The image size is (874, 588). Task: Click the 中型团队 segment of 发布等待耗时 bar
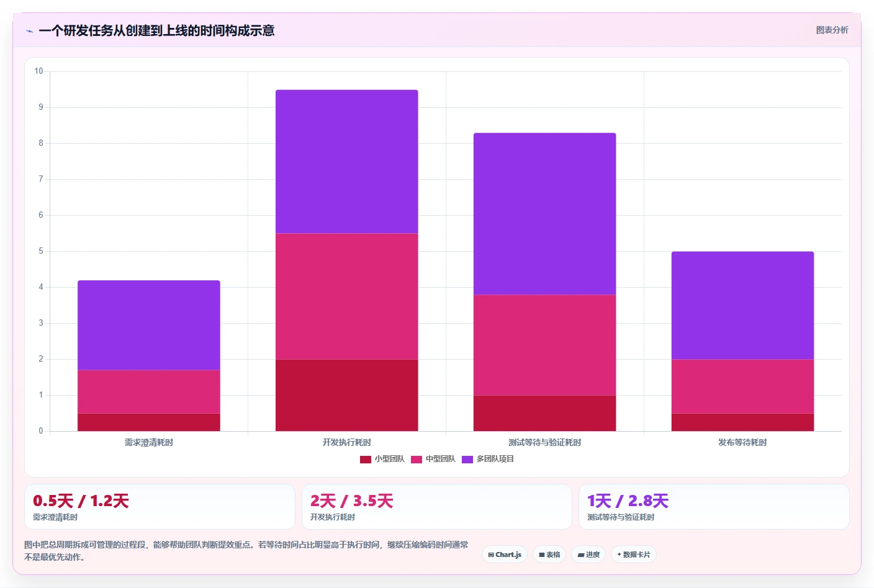click(743, 386)
